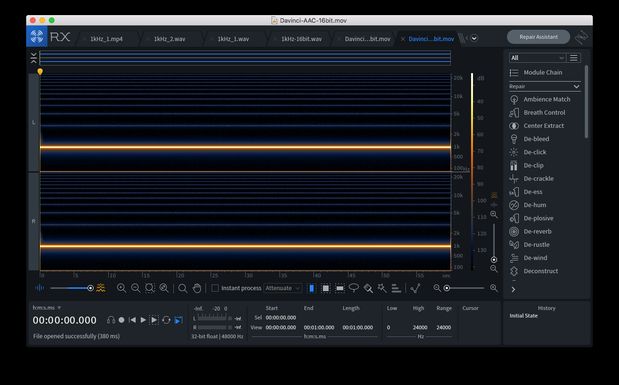Arm the record button

(x=122, y=320)
